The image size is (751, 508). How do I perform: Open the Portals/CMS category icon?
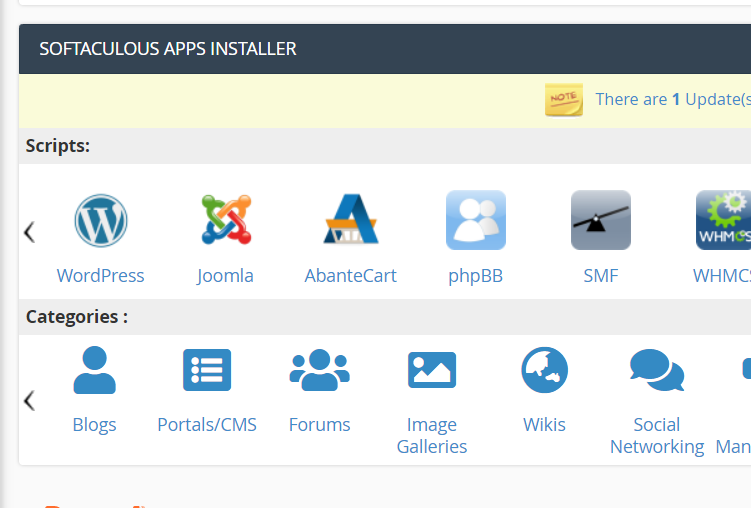[x=207, y=370]
